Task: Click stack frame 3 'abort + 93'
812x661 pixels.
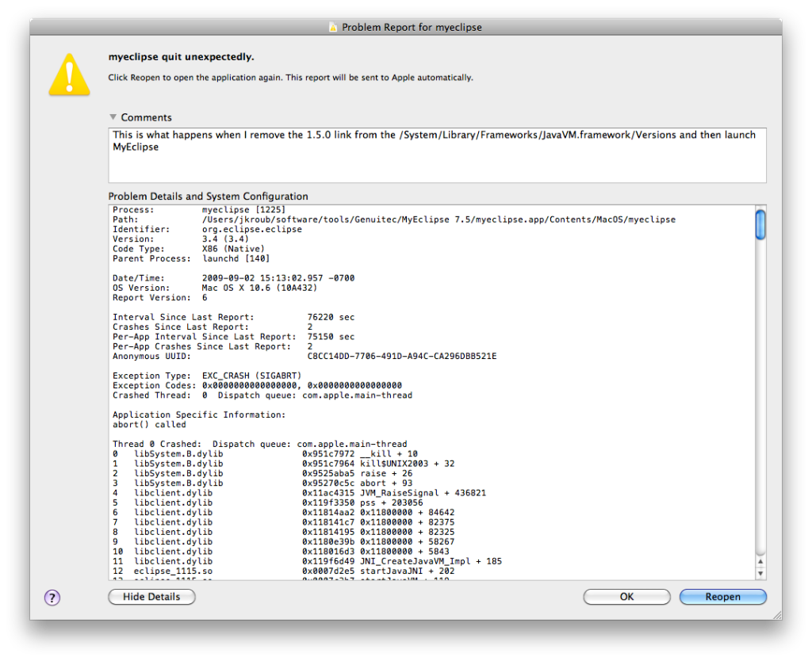Action: tap(262, 483)
